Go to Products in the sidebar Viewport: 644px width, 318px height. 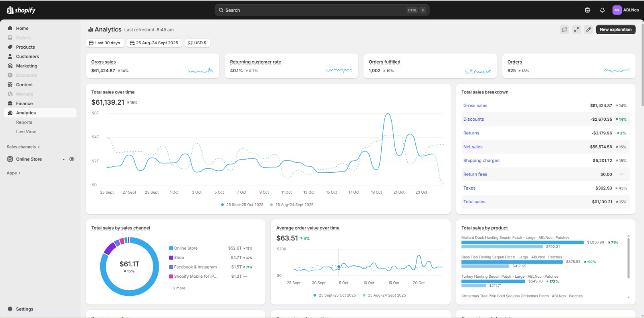click(25, 47)
